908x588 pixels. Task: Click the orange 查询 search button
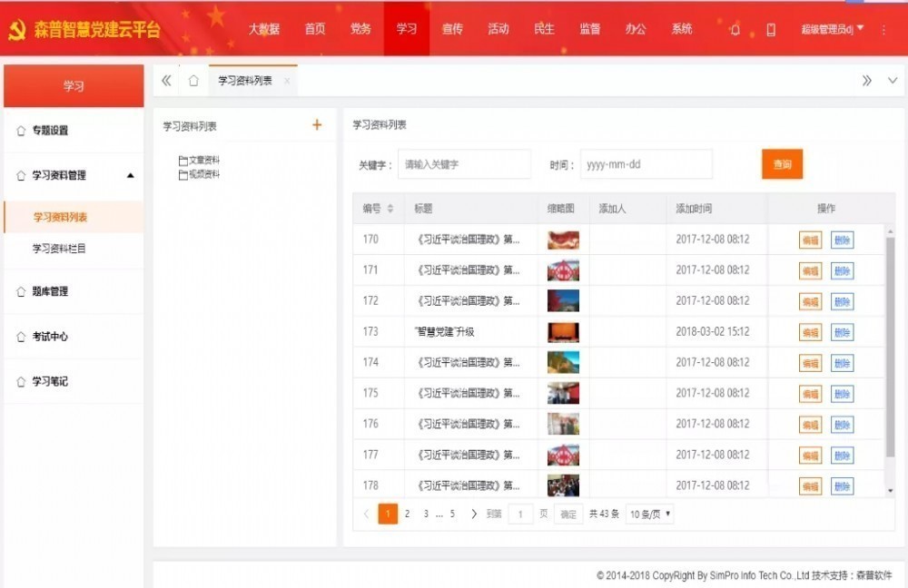782,164
